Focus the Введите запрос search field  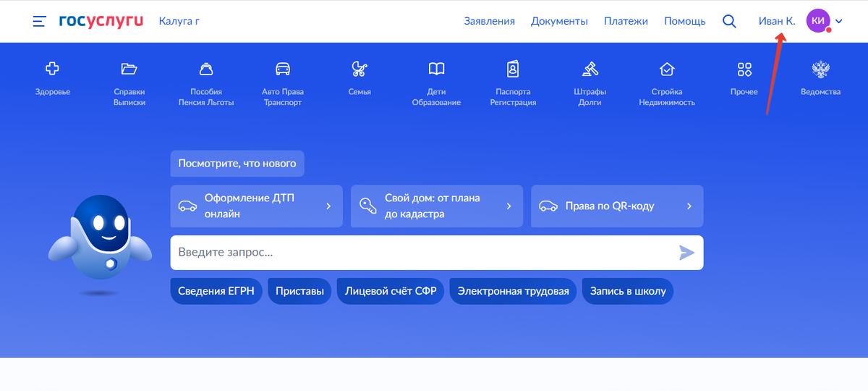click(437, 253)
